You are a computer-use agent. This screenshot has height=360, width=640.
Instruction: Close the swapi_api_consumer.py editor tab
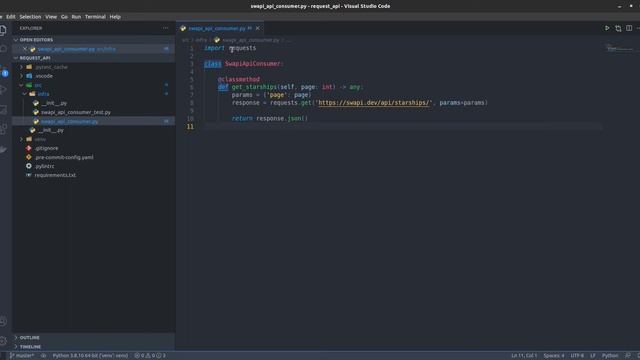(258, 28)
